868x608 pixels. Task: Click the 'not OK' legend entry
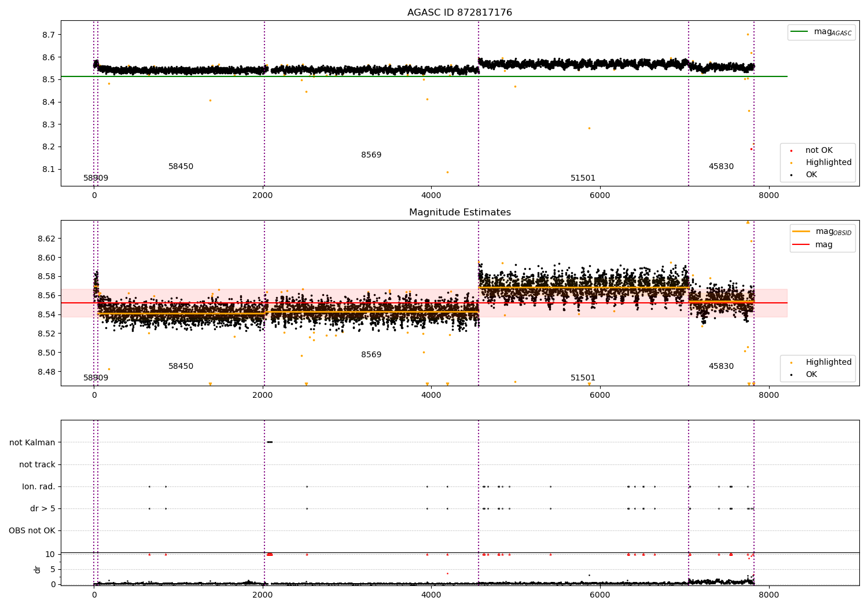tap(819, 151)
